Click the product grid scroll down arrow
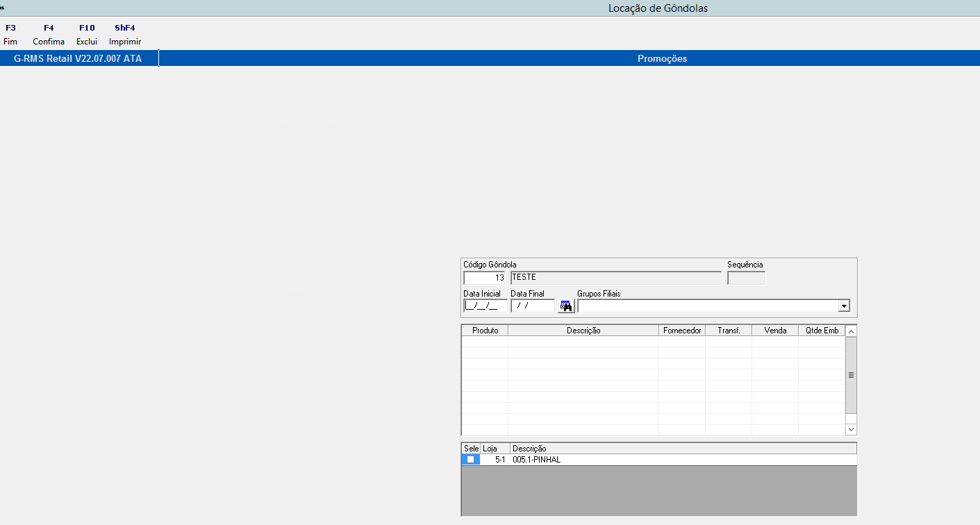 (851, 430)
